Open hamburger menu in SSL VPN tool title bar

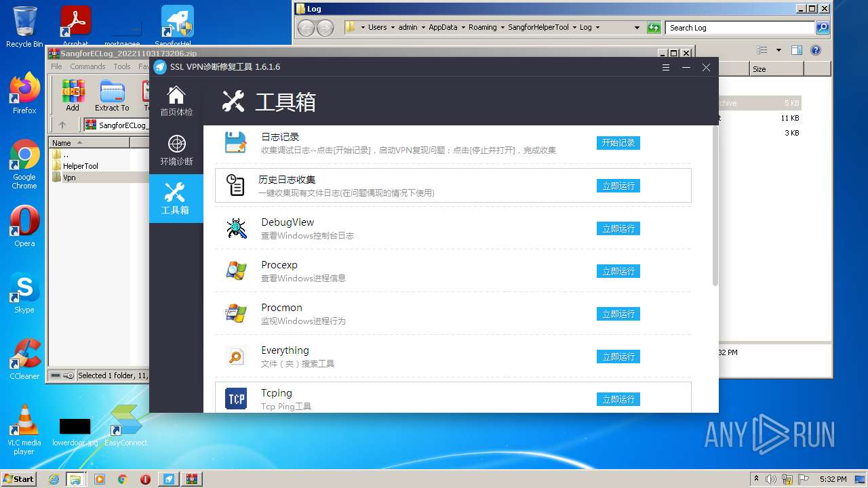coord(666,67)
